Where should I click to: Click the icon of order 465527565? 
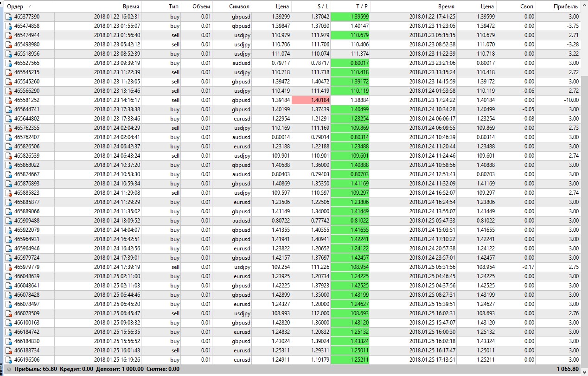[9, 63]
